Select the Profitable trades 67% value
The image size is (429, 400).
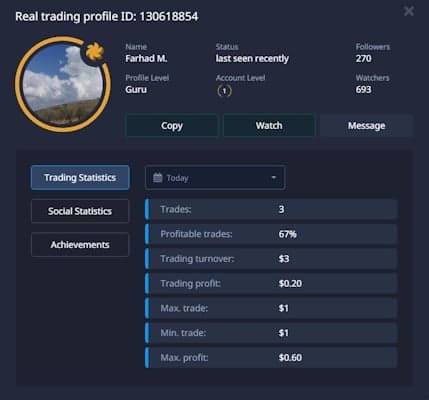tap(287, 234)
